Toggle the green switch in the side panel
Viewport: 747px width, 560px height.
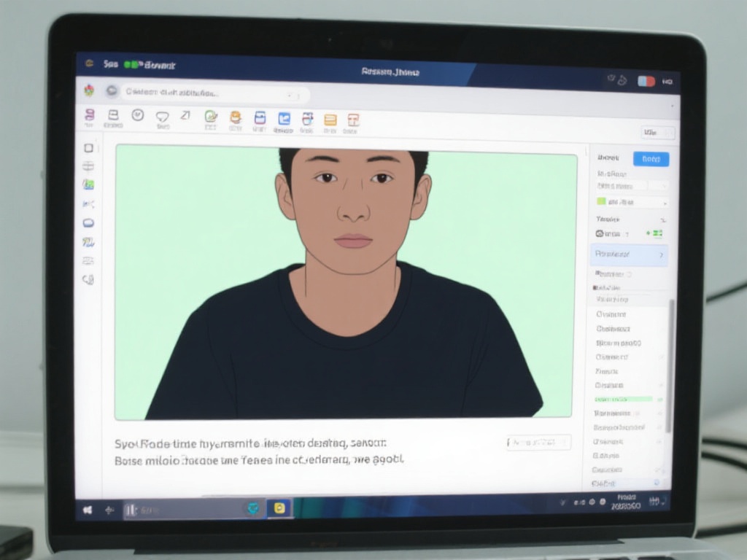click(657, 233)
